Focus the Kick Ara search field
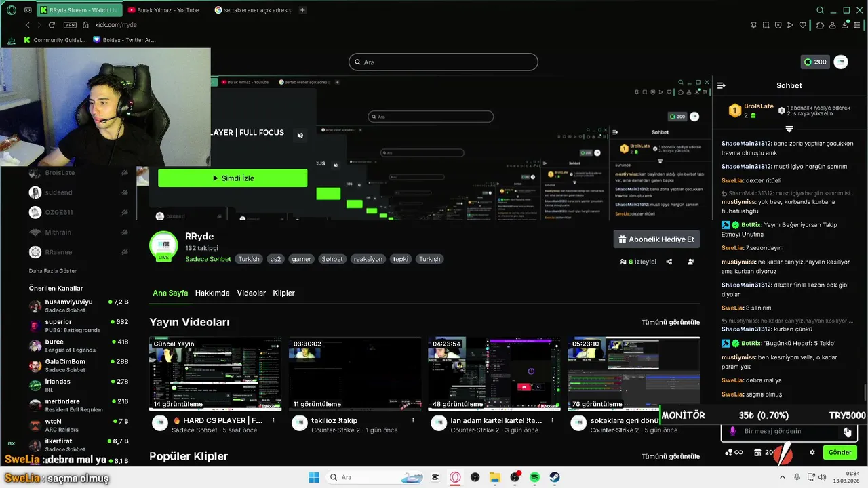 pyautogui.click(x=443, y=62)
